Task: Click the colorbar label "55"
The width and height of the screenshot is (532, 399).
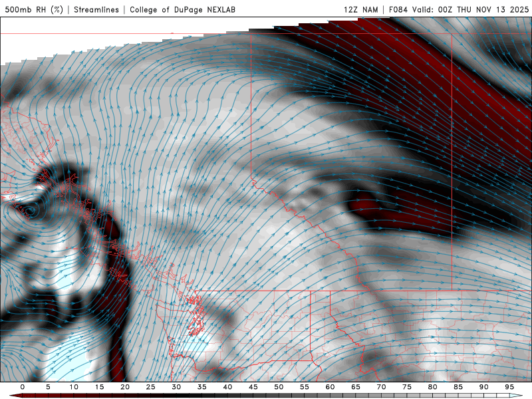Action: pyautogui.click(x=305, y=387)
